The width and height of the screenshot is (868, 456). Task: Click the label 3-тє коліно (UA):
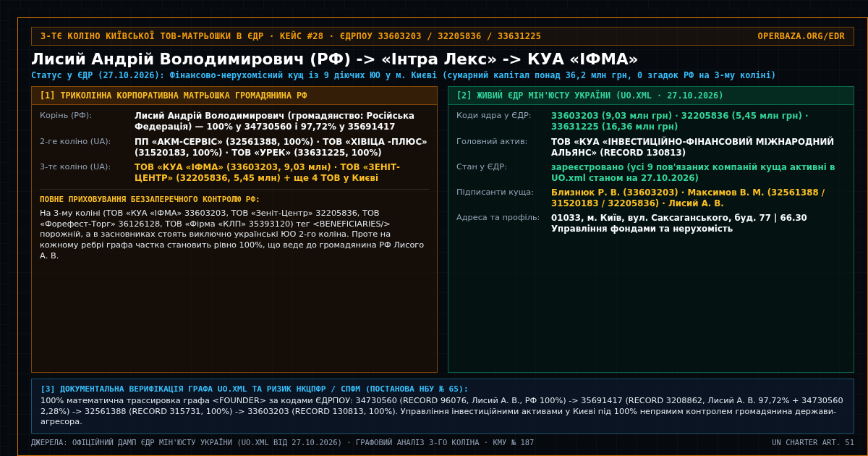(x=75, y=167)
